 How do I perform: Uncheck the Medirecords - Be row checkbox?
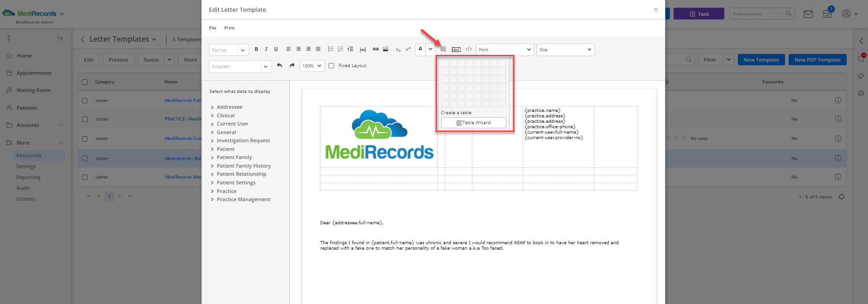[85, 159]
